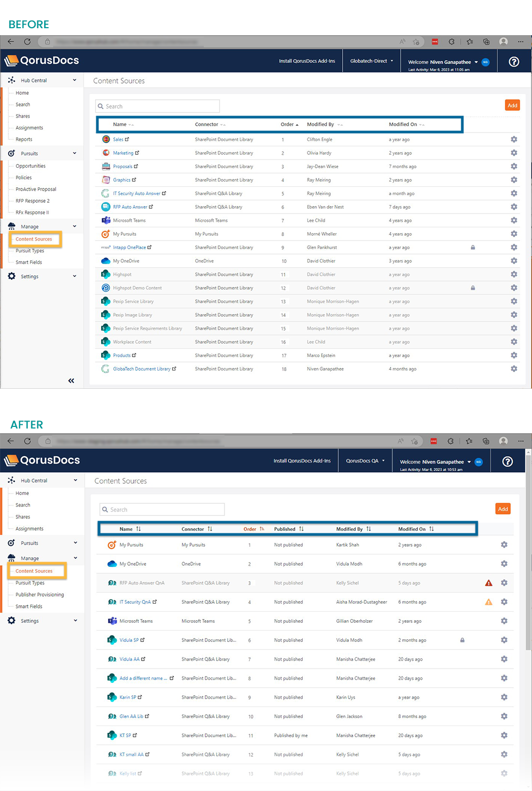Click external link icon next to Sales
The height and width of the screenshot is (791, 532).
(x=127, y=139)
